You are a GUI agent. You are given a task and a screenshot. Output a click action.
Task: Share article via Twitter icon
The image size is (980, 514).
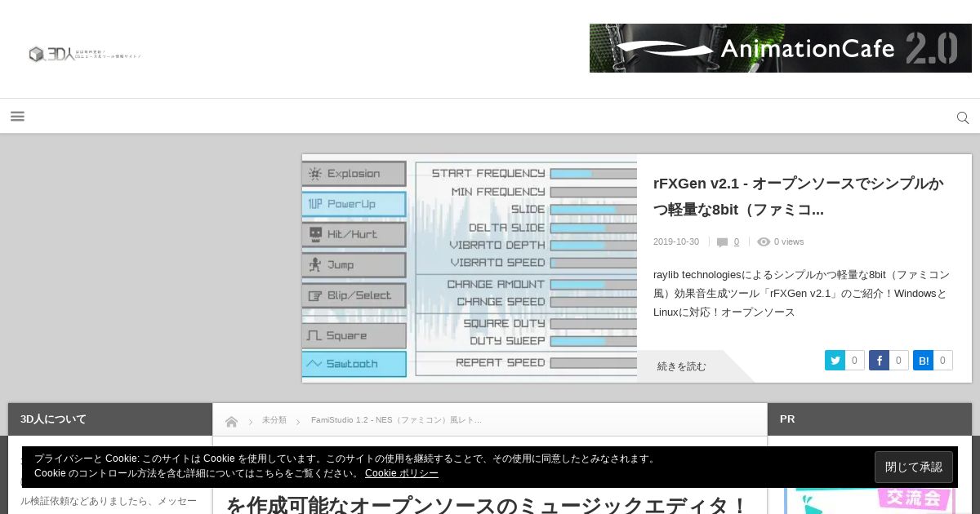(x=835, y=361)
